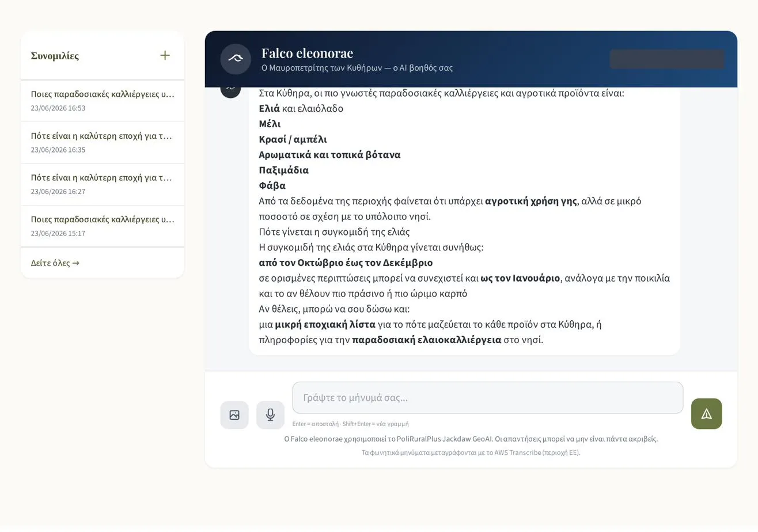Click the bold παραδοσιακή ελαιοκαλλιέργεια text

(426, 340)
